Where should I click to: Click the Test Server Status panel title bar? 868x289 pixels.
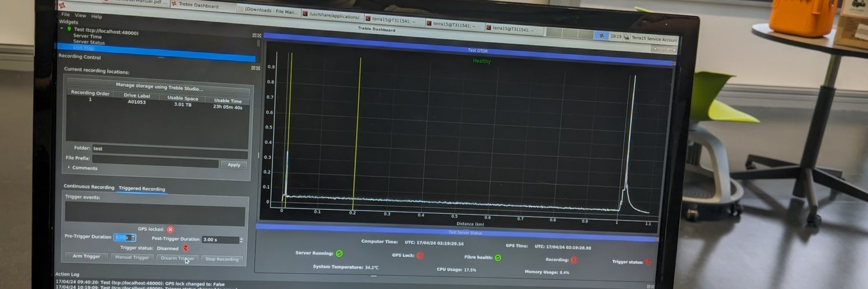457,232
